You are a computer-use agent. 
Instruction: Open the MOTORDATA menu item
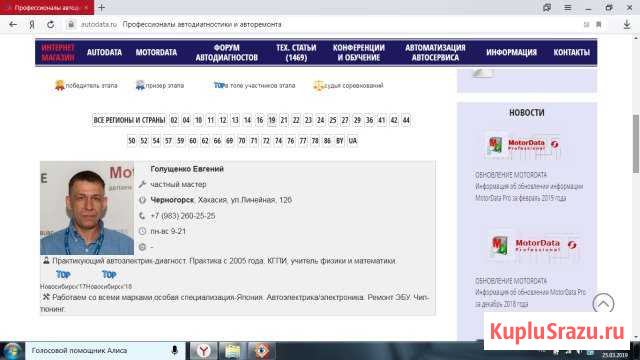point(156,52)
